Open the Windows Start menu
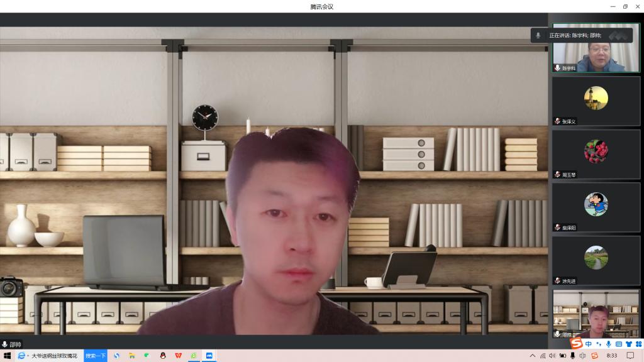Viewport: 644px width, 362px height. pyautogui.click(x=8, y=356)
